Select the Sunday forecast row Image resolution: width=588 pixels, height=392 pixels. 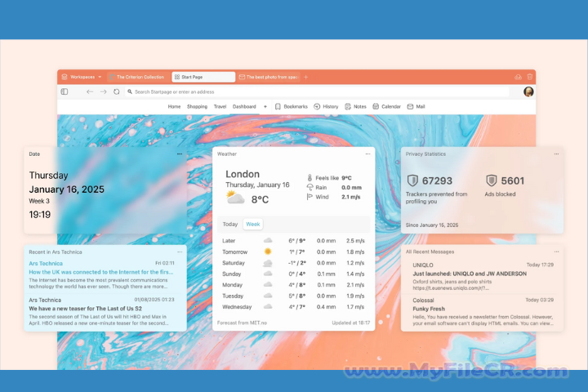point(293,274)
